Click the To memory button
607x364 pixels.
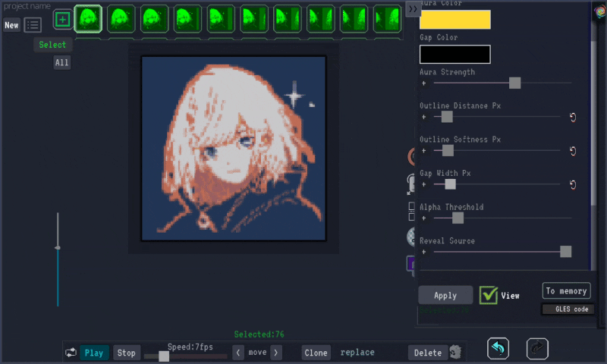coord(566,291)
